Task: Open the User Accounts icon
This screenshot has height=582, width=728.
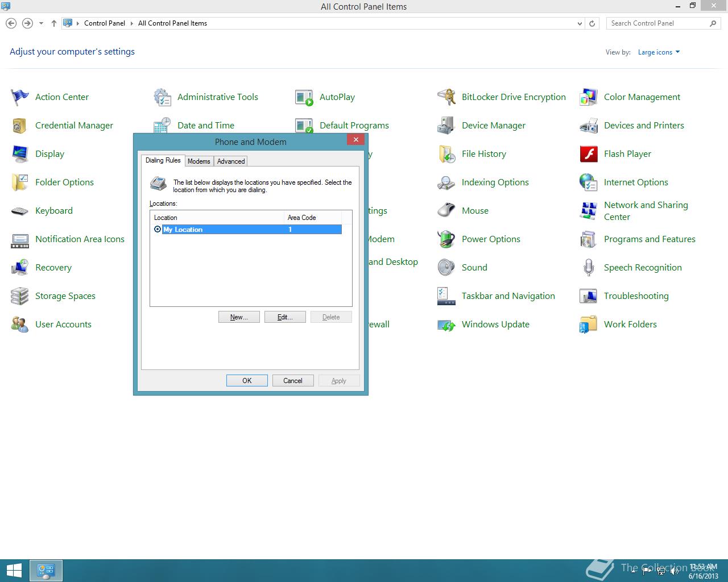Action: [20, 325]
